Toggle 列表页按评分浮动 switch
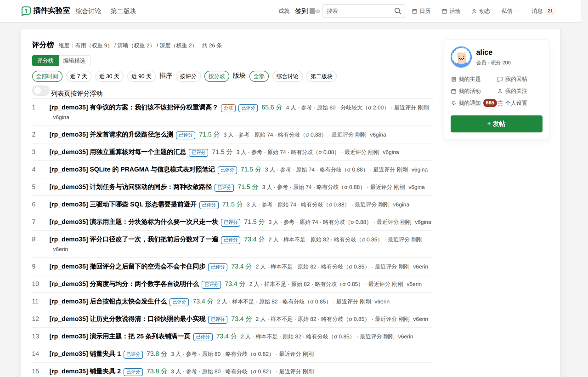The height and width of the screenshot is (377, 588). pyautogui.click(x=41, y=91)
